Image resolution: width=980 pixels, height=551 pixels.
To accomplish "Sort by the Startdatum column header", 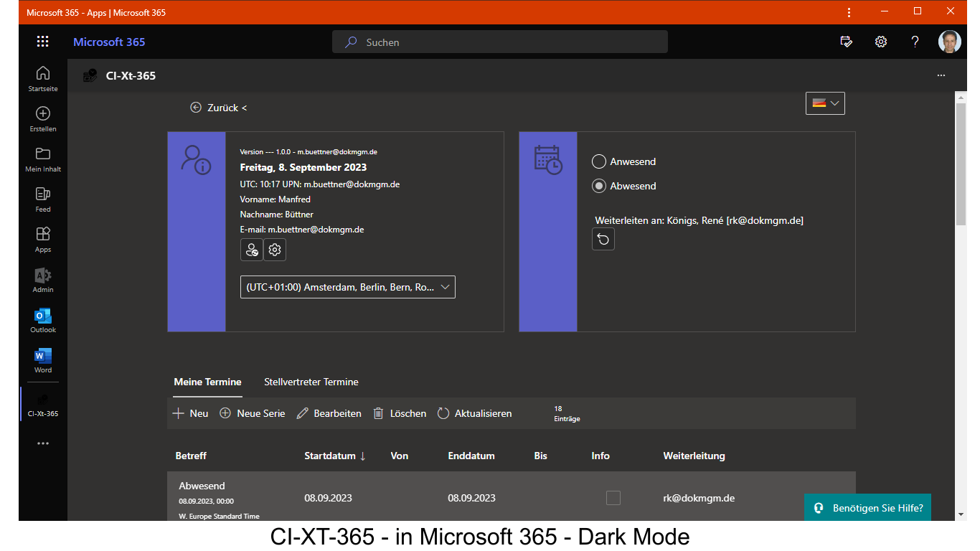I will [x=335, y=456].
